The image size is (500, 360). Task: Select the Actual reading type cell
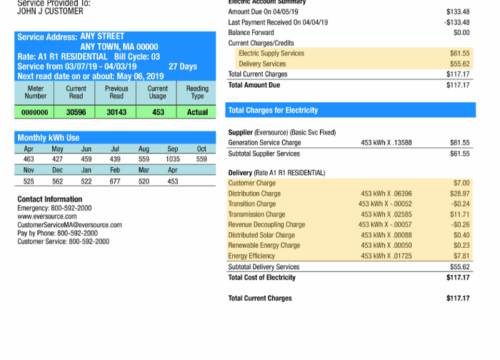197,112
